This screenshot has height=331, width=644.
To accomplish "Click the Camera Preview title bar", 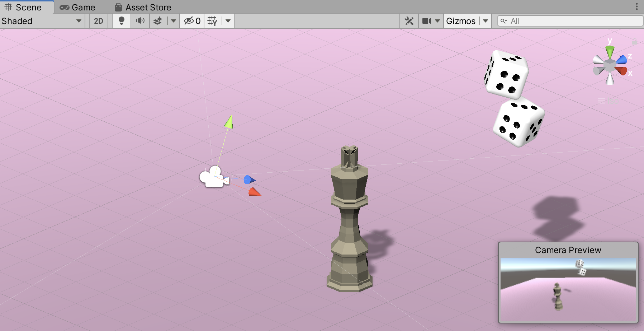I will click(x=568, y=250).
